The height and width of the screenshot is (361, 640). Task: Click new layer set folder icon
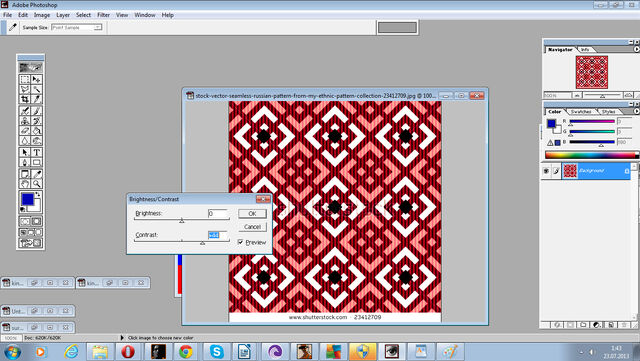(x=583, y=325)
